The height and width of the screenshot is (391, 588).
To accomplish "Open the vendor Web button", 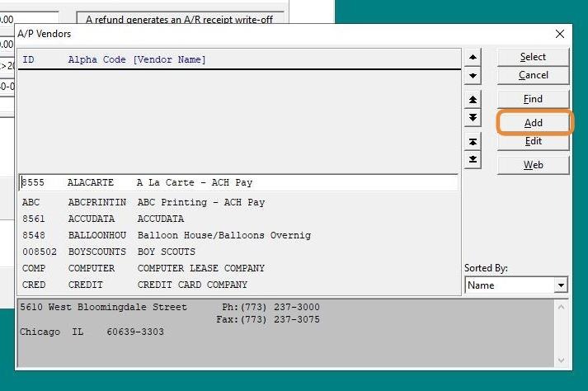I will pyautogui.click(x=533, y=165).
